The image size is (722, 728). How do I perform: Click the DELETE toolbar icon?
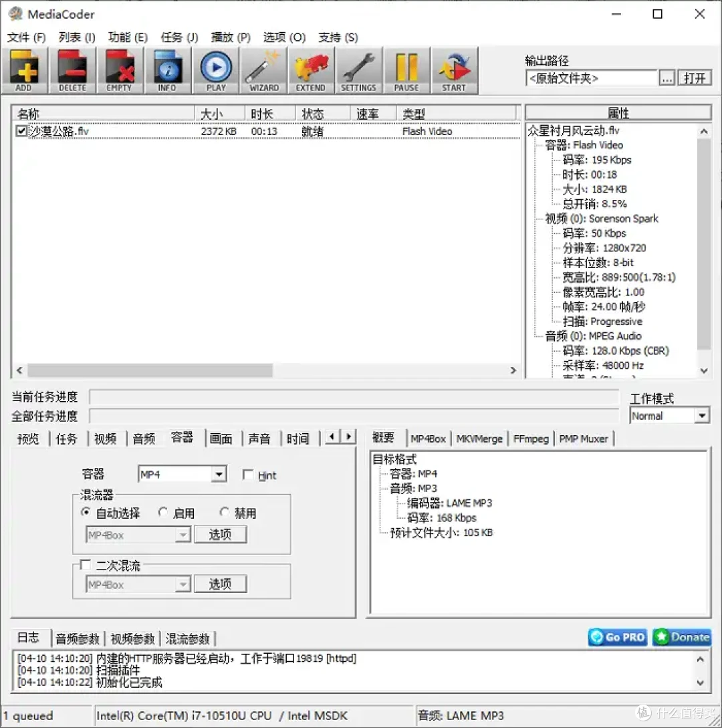72,71
